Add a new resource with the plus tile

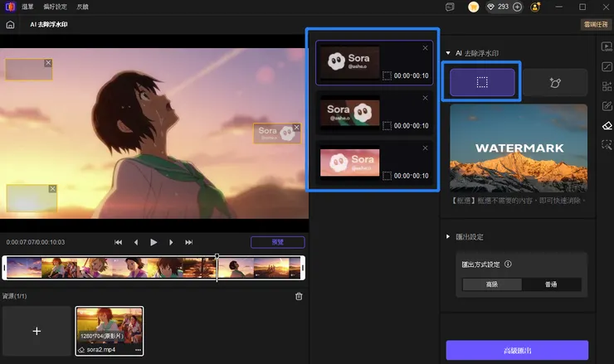[x=37, y=331]
